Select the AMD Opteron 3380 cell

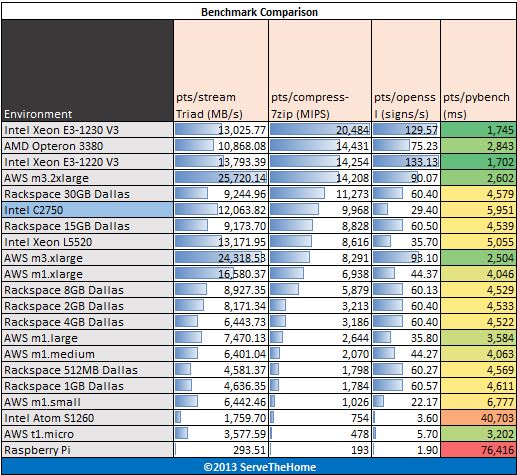88,146
